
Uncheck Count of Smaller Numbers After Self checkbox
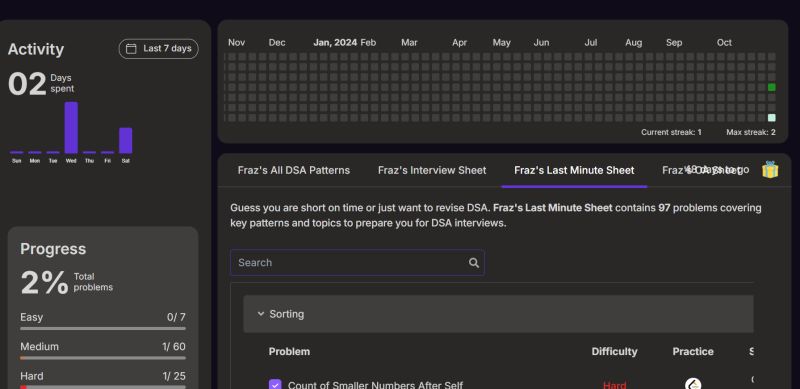[x=275, y=384]
